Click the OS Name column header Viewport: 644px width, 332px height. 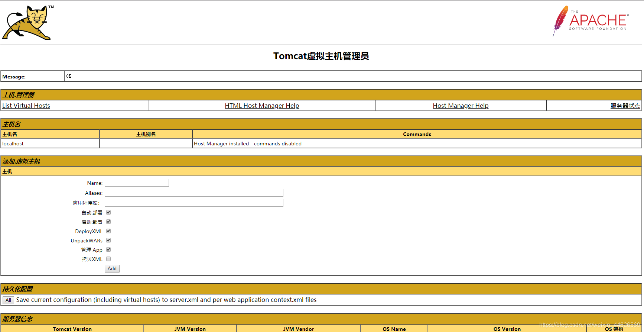pyautogui.click(x=394, y=329)
